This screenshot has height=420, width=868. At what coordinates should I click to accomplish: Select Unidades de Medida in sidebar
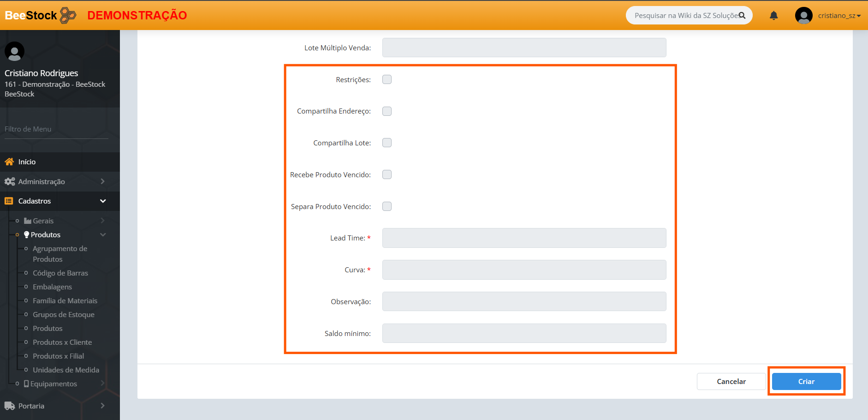(x=66, y=370)
